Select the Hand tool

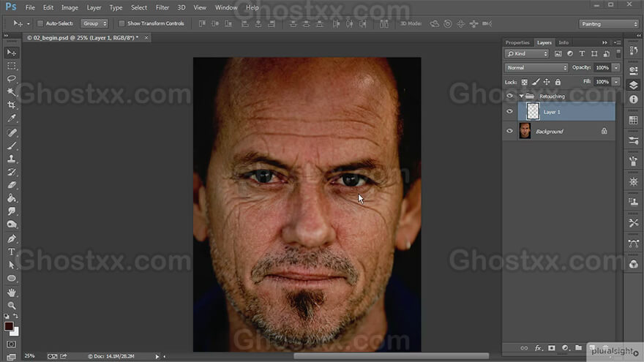(x=12, y=293)
